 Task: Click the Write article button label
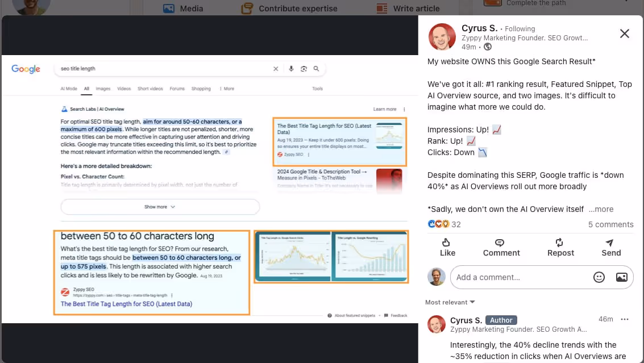pyautogui.click(x=416, y=8)
